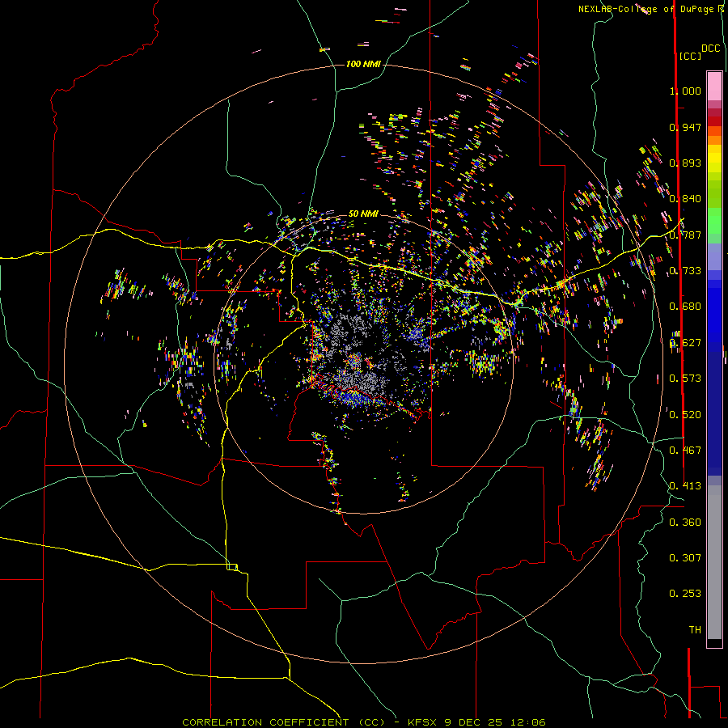Click the 1.000 legend value
The width and height of the screenshot is (728, 728).
(685, 91)
